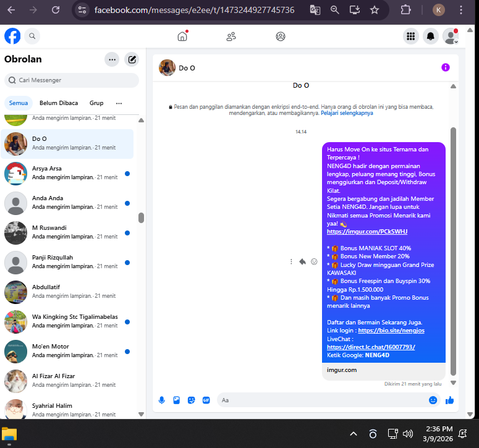Image resolution: width=479 pixels, height=448 pixels.
Task: Open the Friends icon in top navigation
Action: pyautogui.click(x=231, y=36)
